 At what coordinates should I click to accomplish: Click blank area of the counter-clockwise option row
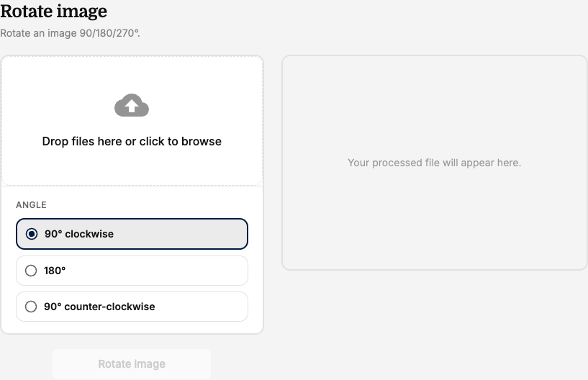point(202,307)
